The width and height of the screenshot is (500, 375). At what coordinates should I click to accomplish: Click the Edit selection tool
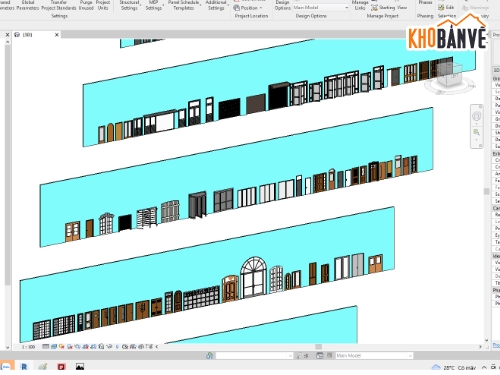446,7
